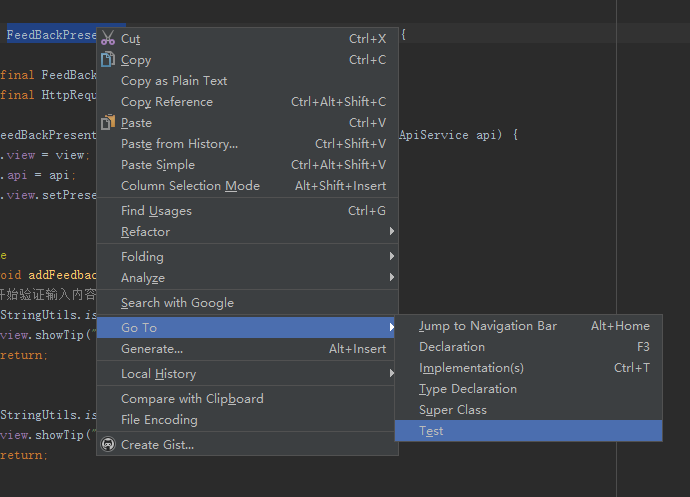Click Paste from History entry
Screen dimensions: 690x497
point(179,144)
